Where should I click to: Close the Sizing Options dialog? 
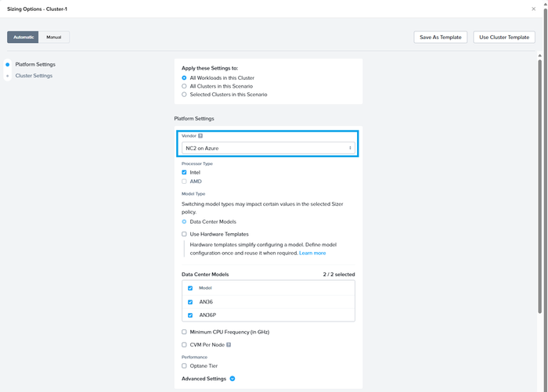click(533, 9)
